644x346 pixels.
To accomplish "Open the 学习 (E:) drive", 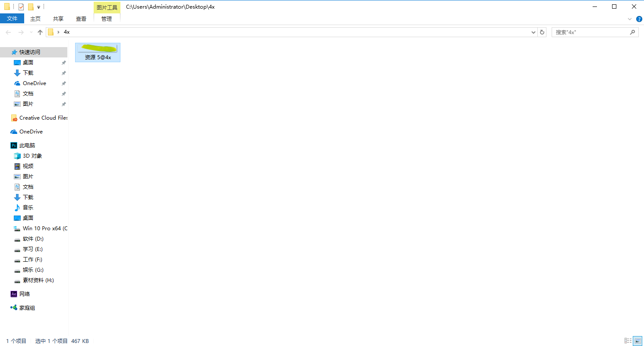I will (34, 249).
